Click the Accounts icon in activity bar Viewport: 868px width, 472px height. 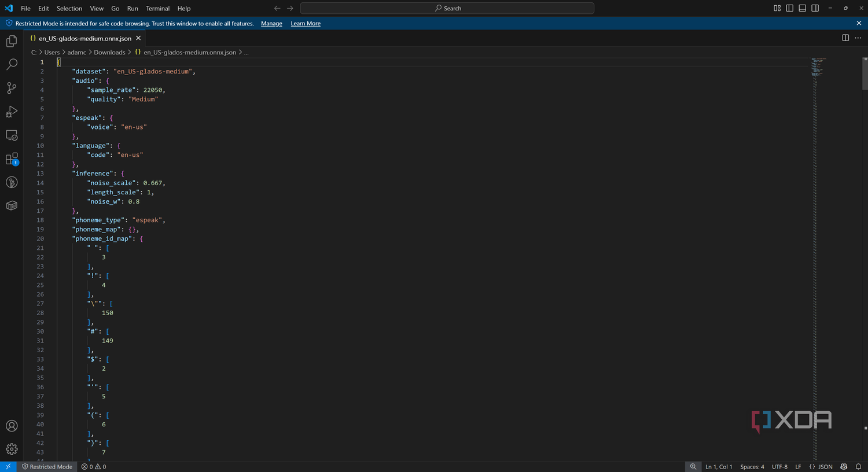click(x=12, y=426)
